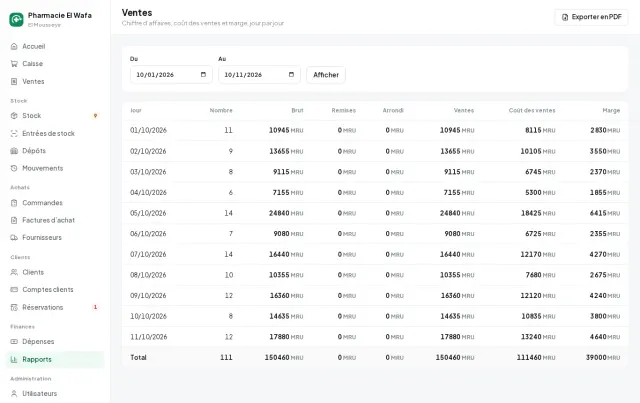Select the 01/10/2026 row date
The image size is (640, 403).
tap(149, 130)
